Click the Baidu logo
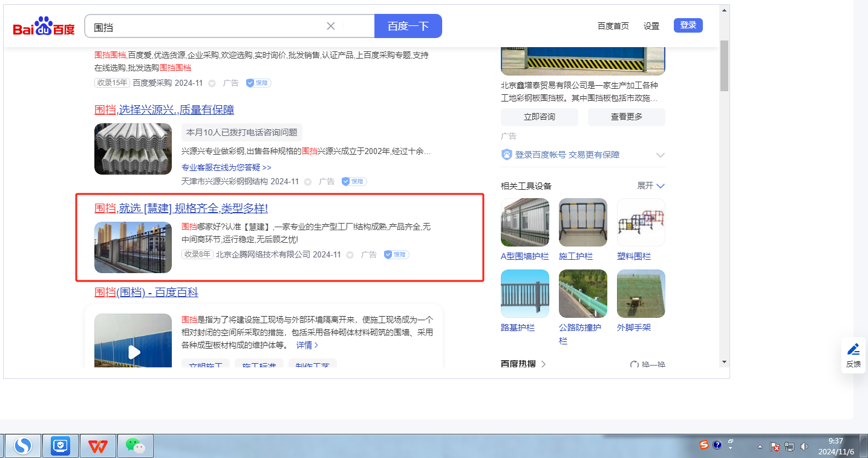The image size is (868, 458). pos(44,27)
